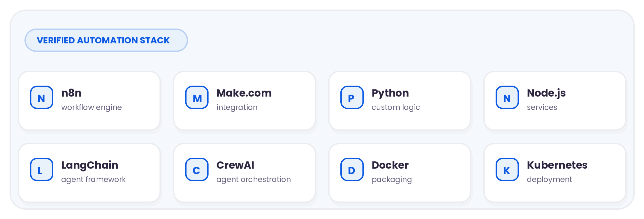644x219 pixels.
Task: Click the N icon beside Node.js
Action: (507, 97)
